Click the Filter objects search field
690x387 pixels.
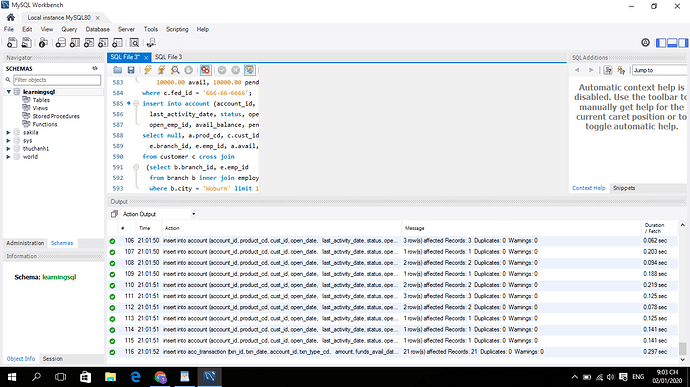click(57, 80)
